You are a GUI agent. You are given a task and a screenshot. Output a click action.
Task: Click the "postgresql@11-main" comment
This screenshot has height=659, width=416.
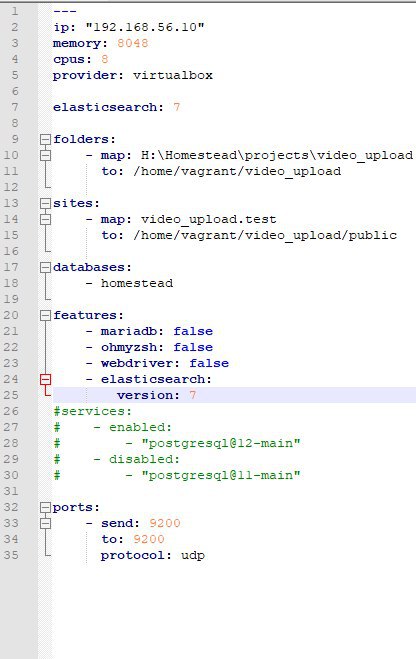[x=221, y=475]
